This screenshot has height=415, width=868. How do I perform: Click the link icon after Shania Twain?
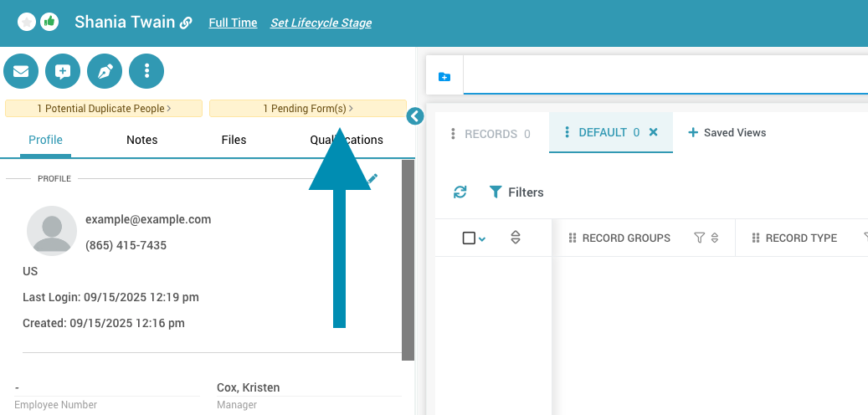pyautogui.click(x=186, y=23)
